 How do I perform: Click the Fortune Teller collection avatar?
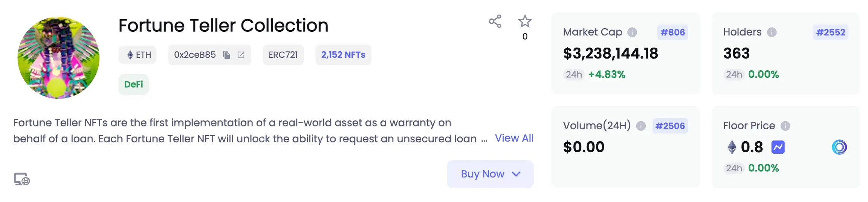coord(58,58)
